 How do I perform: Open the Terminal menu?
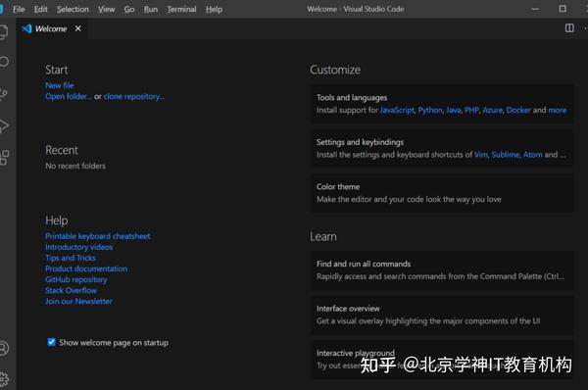click(181, 10)
